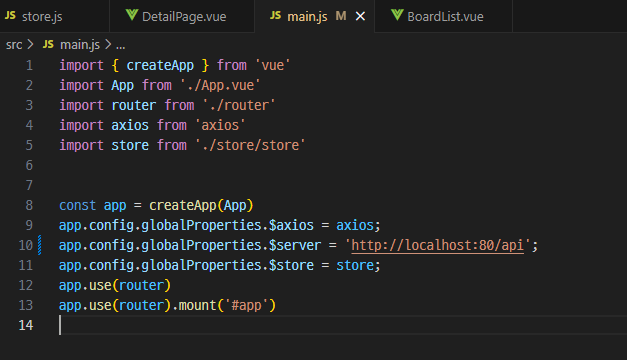Click line number 10 in gutter
Viewport: 627px width, 360px height.
click(x=26, y=245)
